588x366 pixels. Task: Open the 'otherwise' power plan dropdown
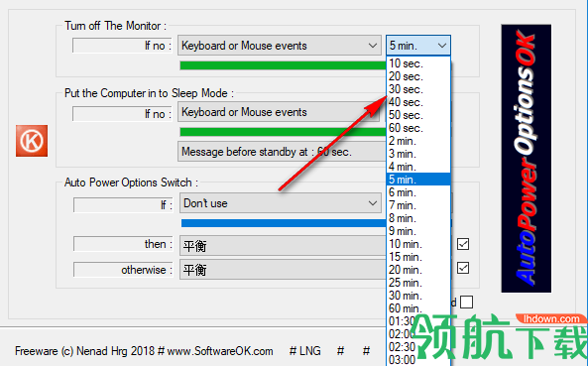pyautogui.click(x=284, y=270)
